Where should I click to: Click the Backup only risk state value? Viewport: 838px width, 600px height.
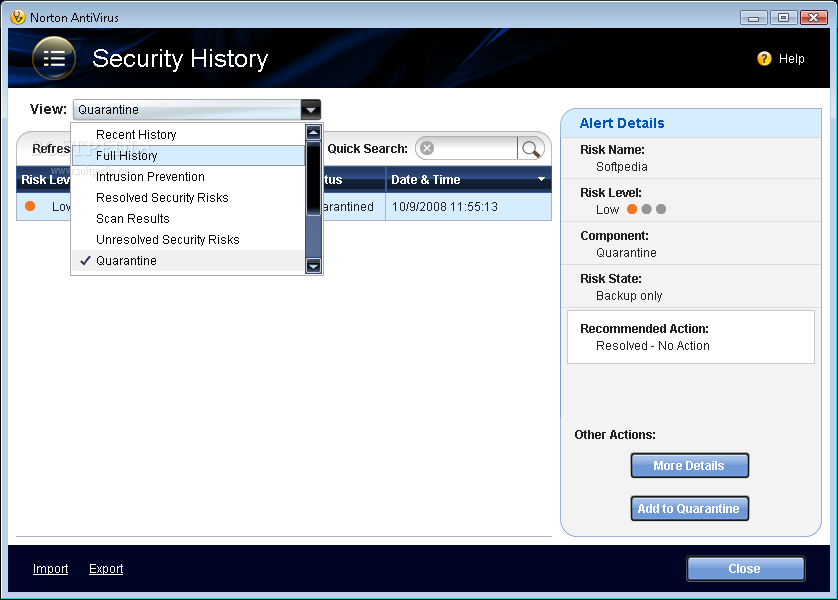tap(629, 295)
